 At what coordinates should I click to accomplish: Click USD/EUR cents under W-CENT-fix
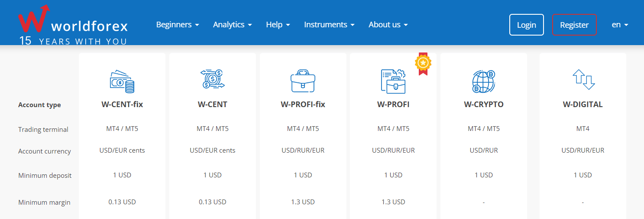point(122,150)
